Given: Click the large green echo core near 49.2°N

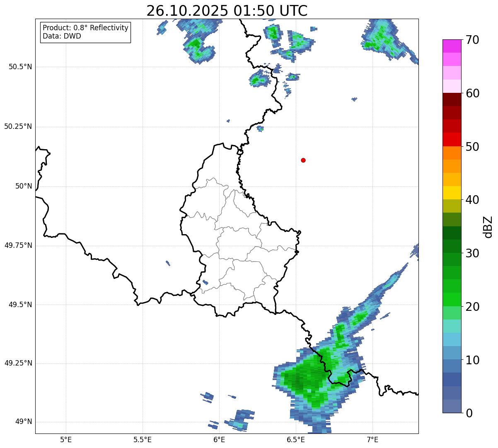Looking at the screenshot, I should click(x=306, y=378).
